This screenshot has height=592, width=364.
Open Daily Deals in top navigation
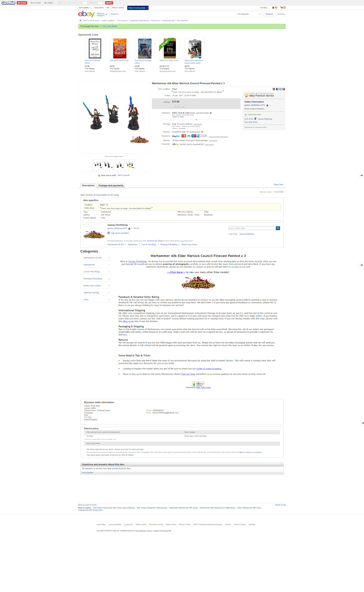(x=99, y=8)
